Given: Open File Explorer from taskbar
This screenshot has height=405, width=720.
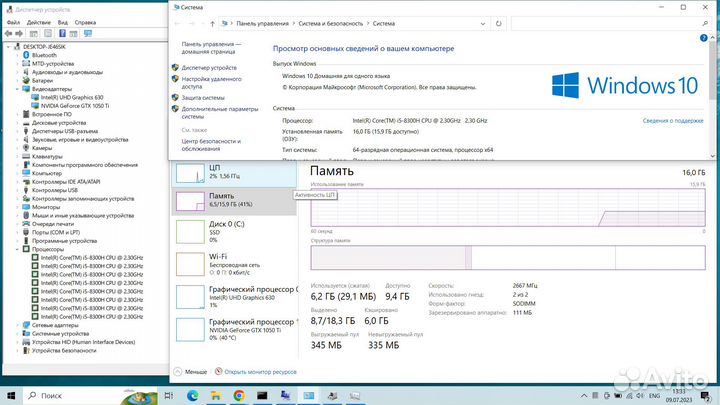Looking at the screenshot, I should pyautogui.click(x=216, y=395).
